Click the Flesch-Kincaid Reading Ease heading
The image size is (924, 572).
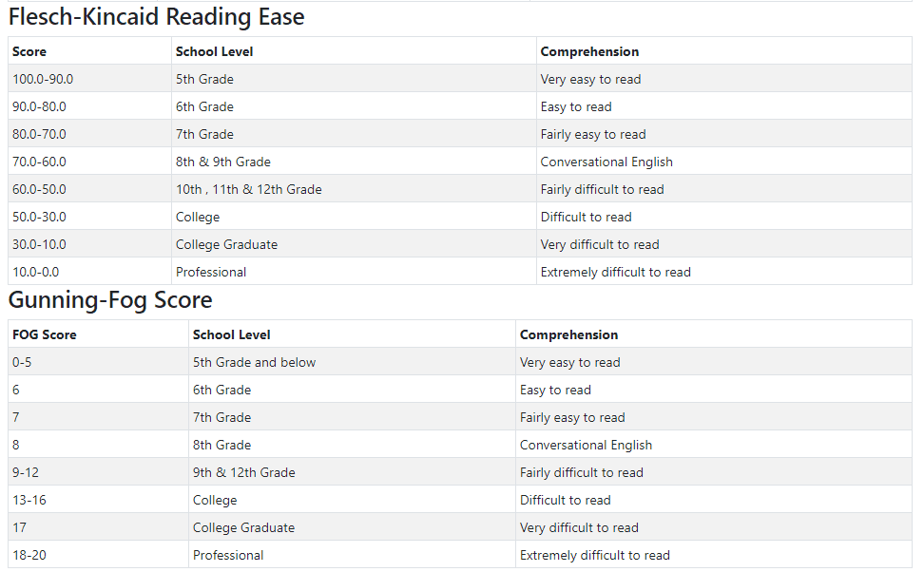click(157, 17)
